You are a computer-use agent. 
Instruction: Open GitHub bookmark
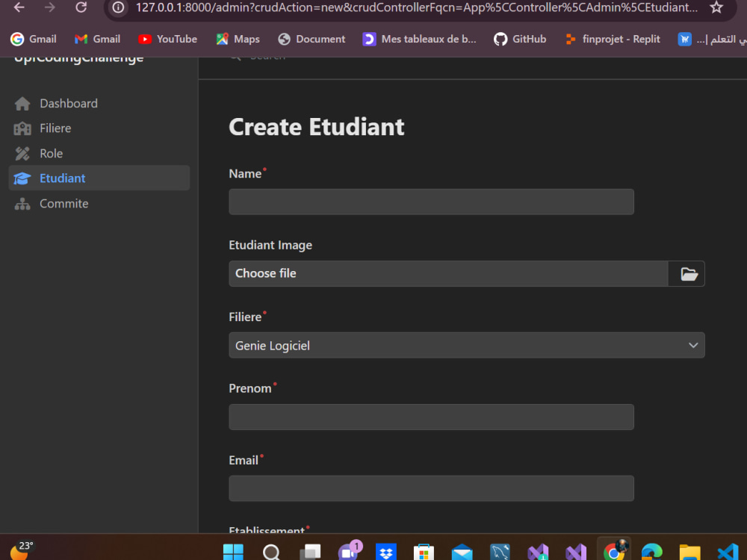point(520,39)
